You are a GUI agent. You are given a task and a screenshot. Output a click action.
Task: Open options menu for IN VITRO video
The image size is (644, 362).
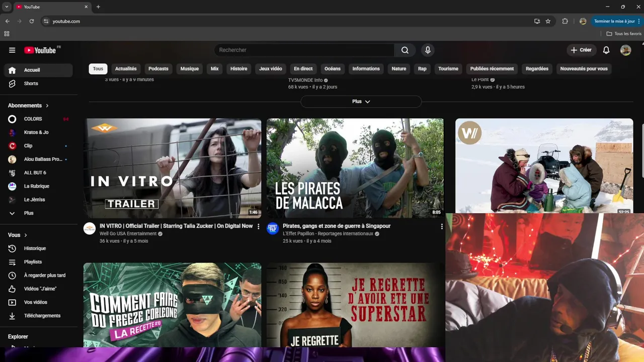[259, 227]
